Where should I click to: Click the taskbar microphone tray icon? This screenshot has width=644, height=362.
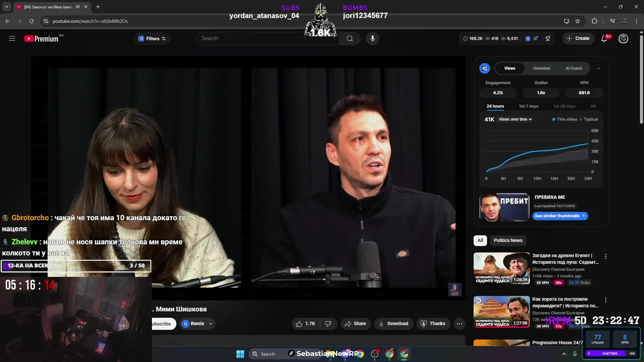point(575,354)
